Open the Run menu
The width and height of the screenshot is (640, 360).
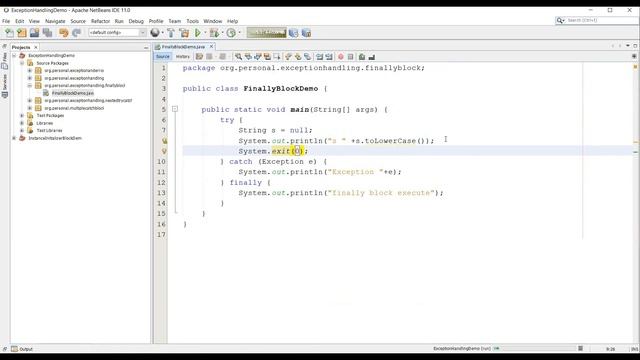[119, 21]
